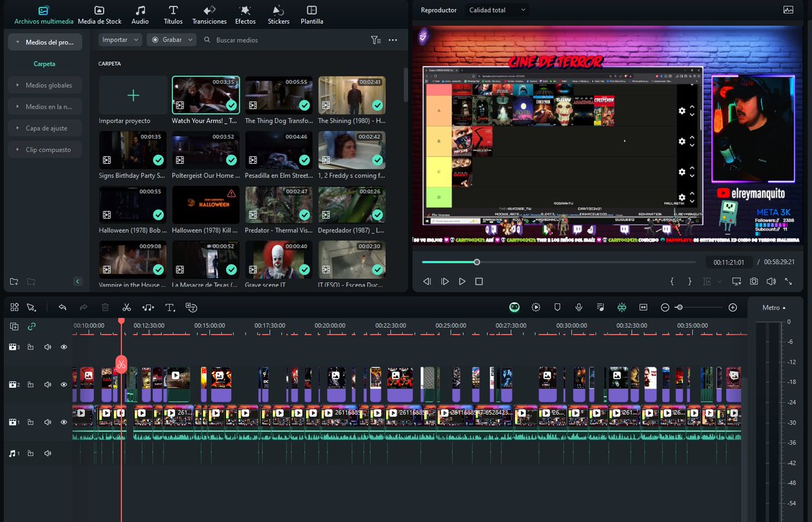Image resolution: width=812 pixels, height=522 pixels.
Task: Select the Signs Birthday Party clip
Action: [x=133, y=150]
